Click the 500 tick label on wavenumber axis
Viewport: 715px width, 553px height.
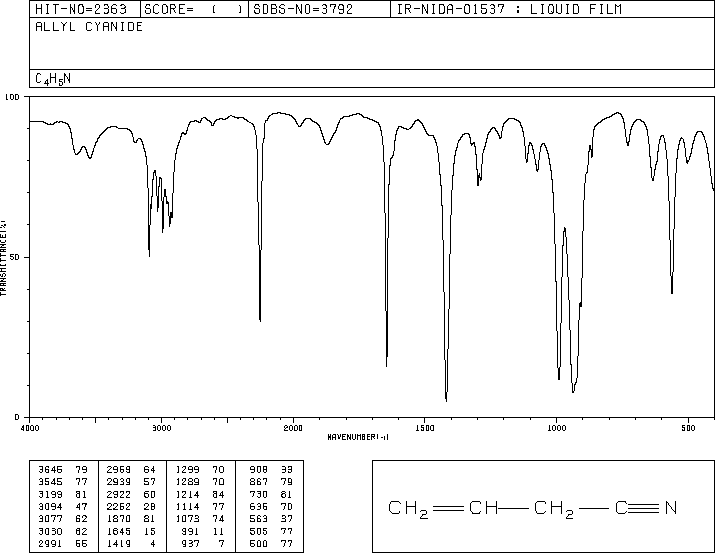[x=688, y=428]
